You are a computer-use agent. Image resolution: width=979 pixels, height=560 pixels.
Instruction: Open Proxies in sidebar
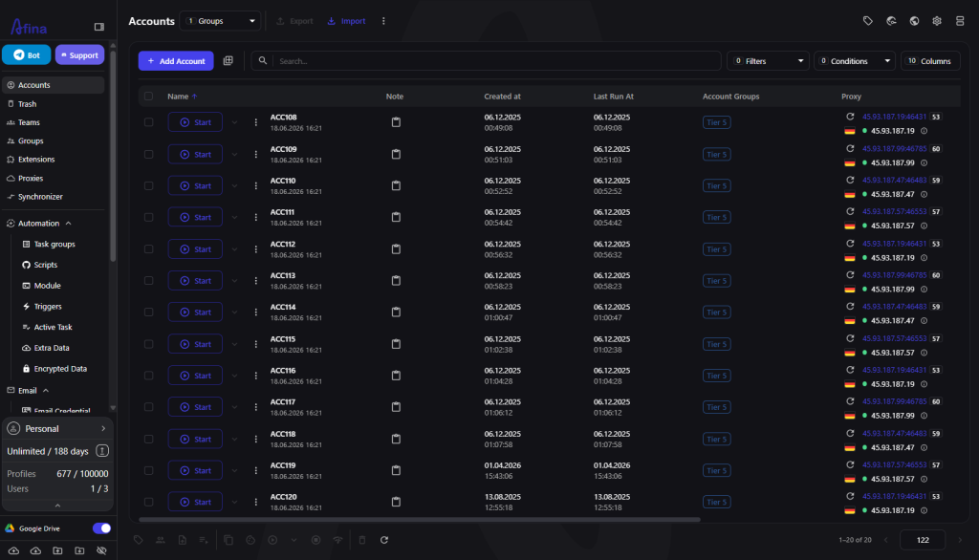[53, 178]
